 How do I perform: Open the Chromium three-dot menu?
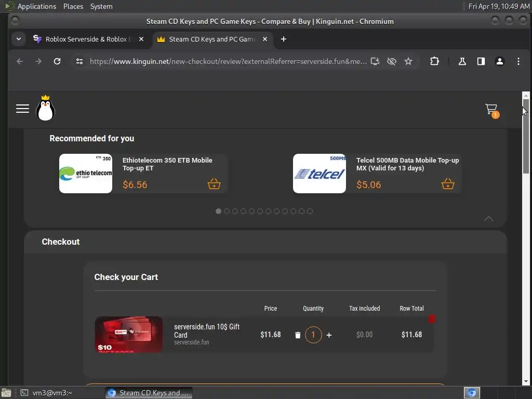click(x=518, y=61)
